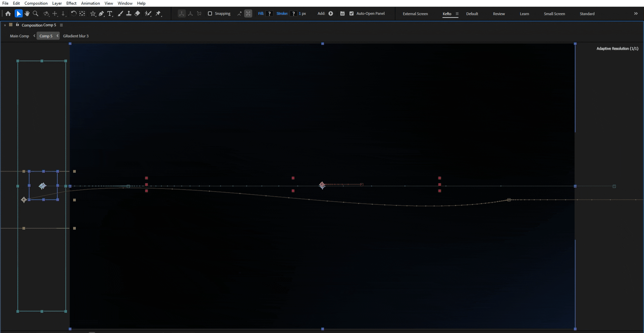Click the chevron right of Comp 5
This screenshot has width=644, height=333.
point(57,36)
